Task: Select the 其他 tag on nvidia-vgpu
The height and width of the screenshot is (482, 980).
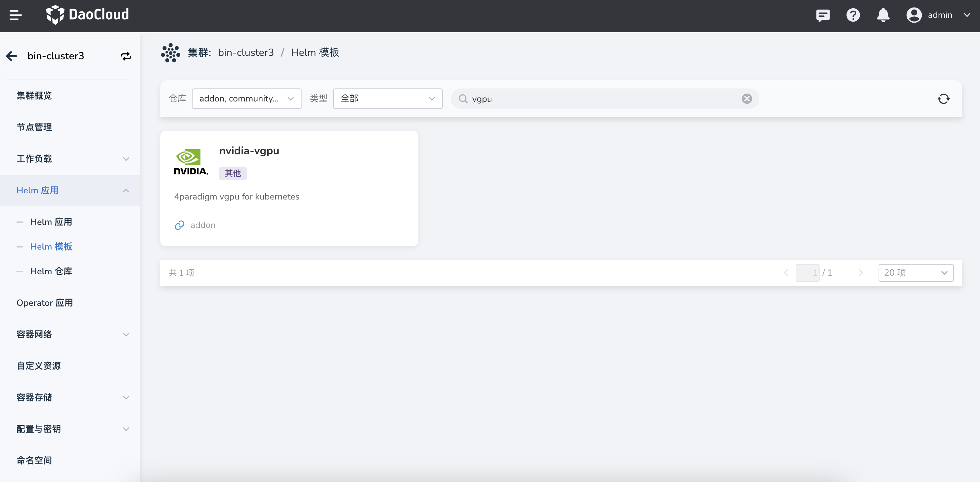Action: 232,173
